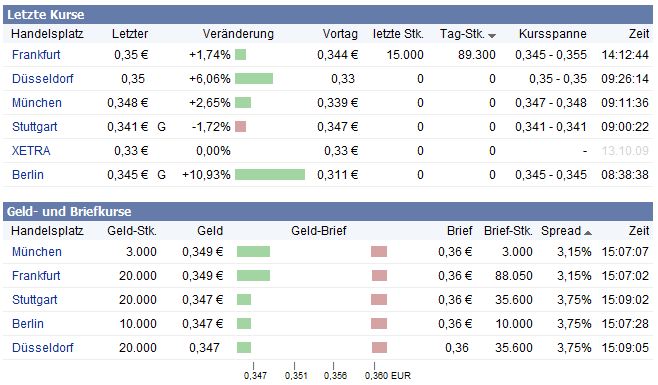Open Frankfurt link in Letzte Kurse
This screenshot has height=385, width=658.
pos(36,55)
